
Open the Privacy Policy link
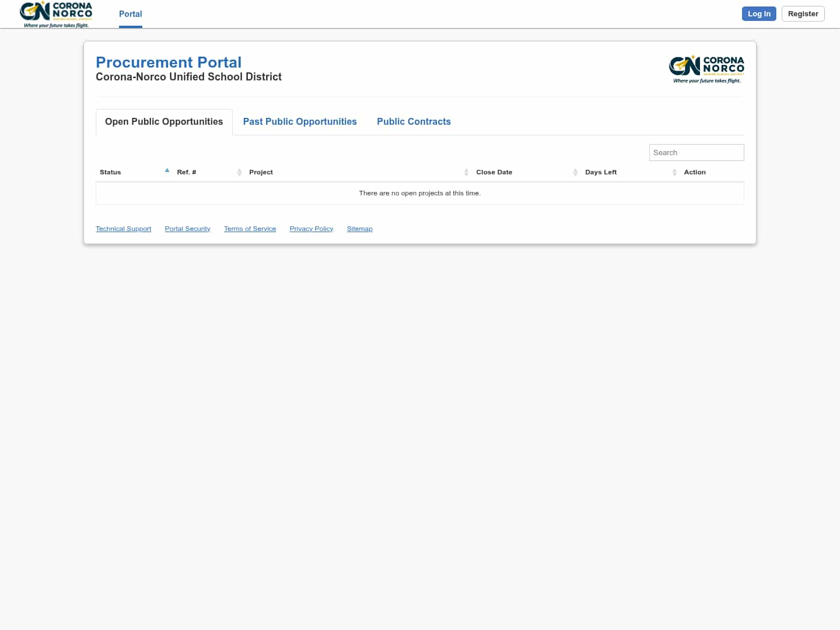311,228
